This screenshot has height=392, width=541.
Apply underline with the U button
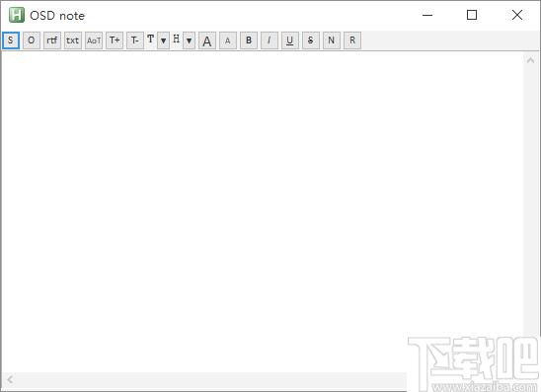[290, 40]
